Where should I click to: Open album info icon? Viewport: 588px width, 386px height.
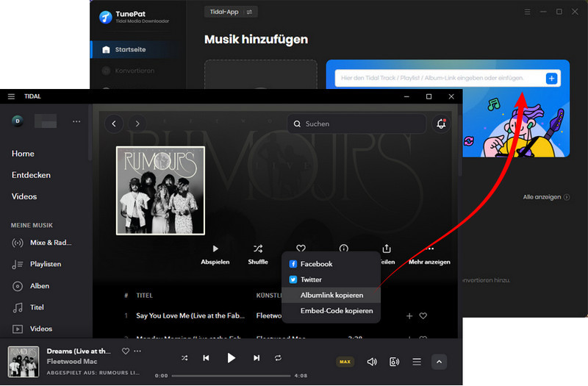tap(343, 248)
